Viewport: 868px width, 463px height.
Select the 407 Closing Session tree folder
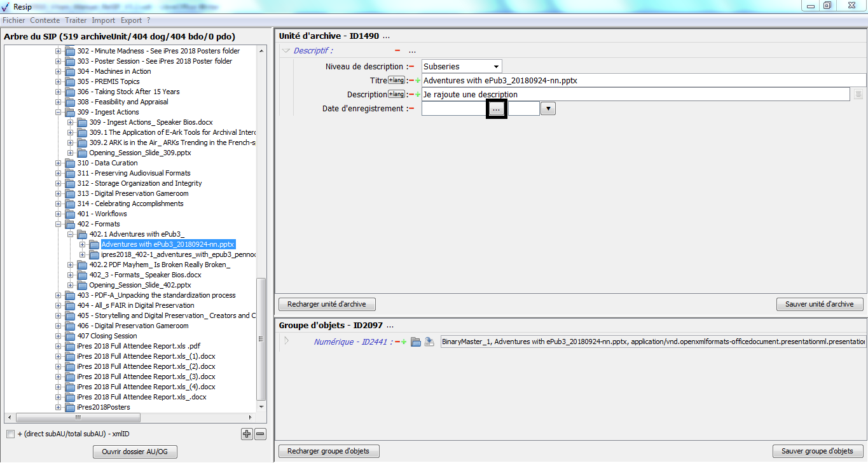(x=107, y=336)
